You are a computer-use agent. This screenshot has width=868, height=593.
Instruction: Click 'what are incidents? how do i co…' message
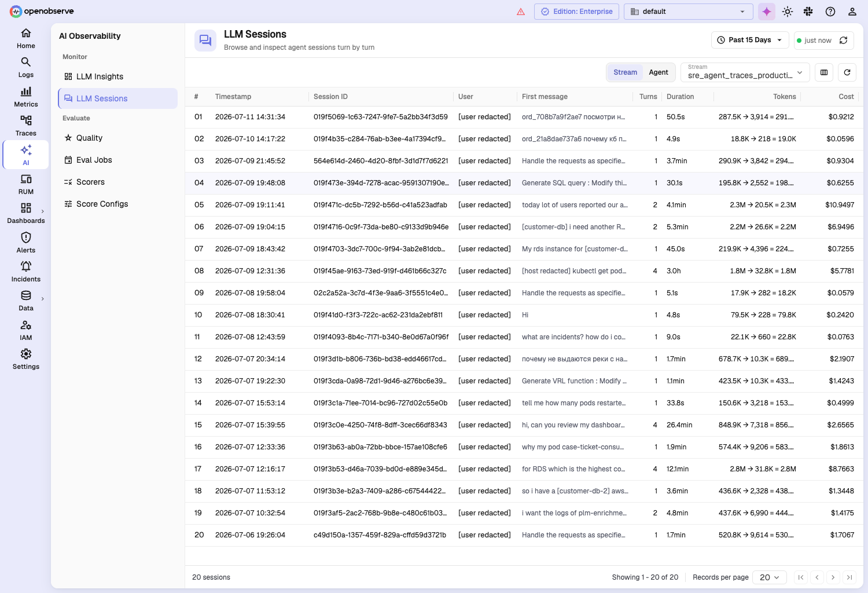click(x=573, y=337)
